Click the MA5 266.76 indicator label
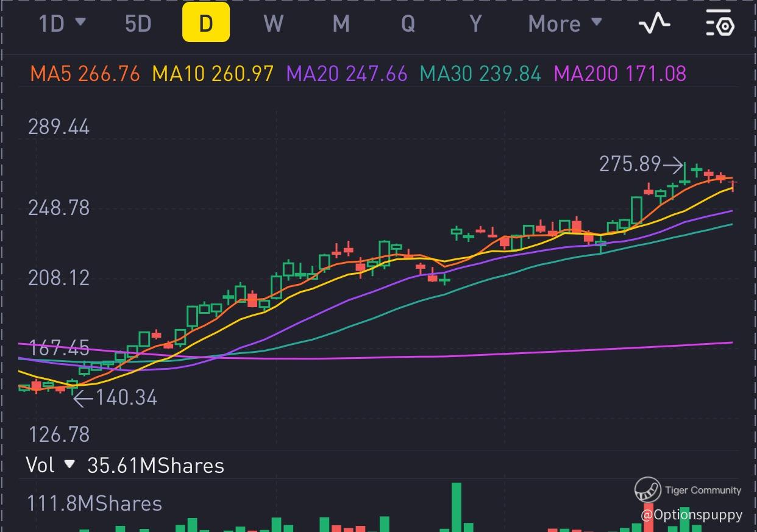 pos(85,74)
